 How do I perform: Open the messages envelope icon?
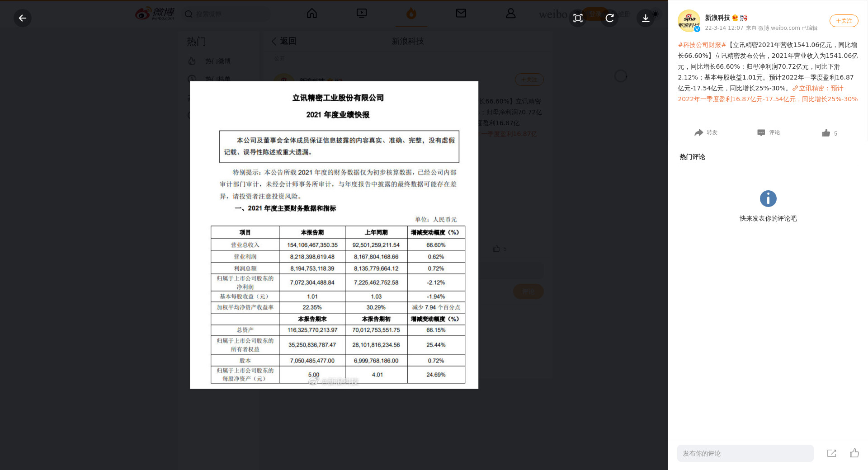(x=461, y=14)
